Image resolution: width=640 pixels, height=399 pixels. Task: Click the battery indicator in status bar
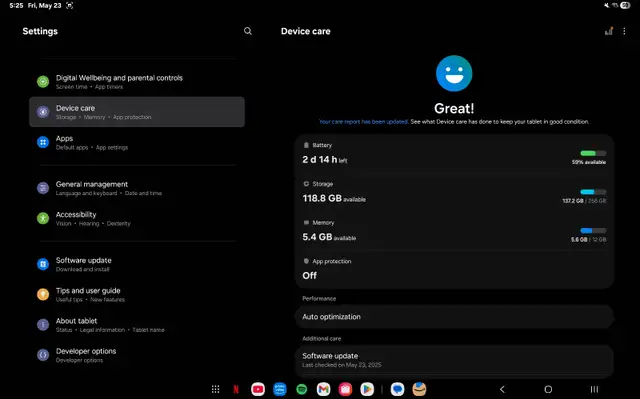625,5
